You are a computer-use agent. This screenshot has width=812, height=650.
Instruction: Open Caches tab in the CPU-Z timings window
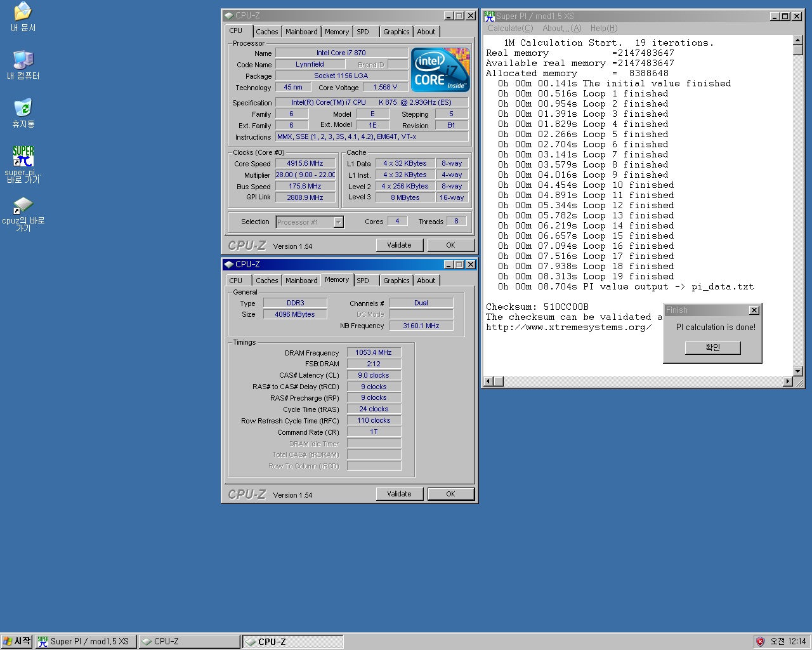coord(267,281)
